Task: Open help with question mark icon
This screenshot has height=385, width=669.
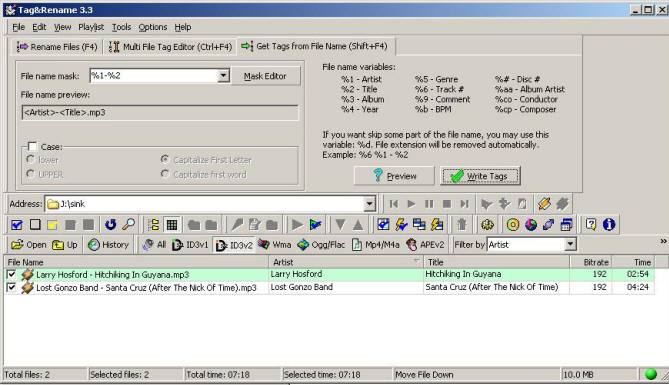Action: pos(591,225)
